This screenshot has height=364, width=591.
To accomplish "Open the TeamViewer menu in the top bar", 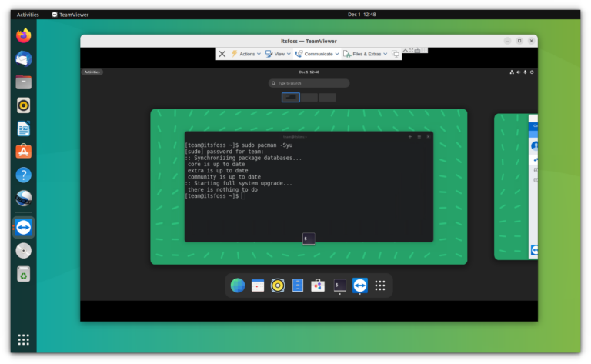I will (71, 14).
